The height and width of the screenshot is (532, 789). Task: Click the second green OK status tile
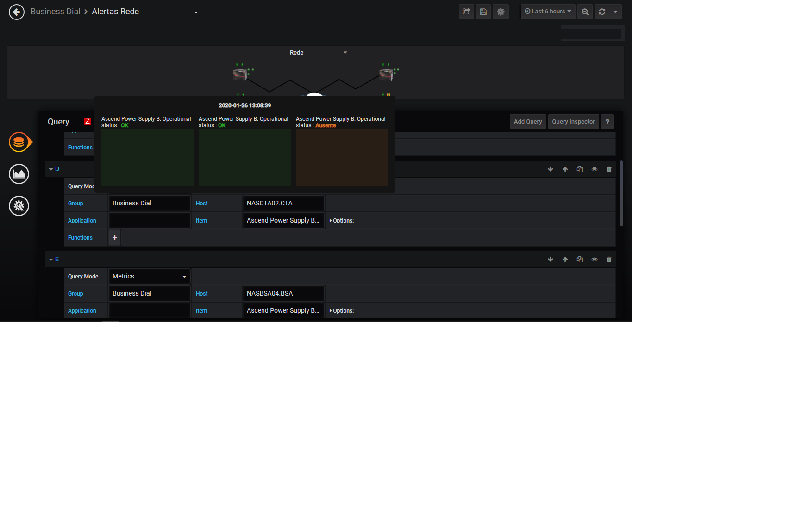245,158
